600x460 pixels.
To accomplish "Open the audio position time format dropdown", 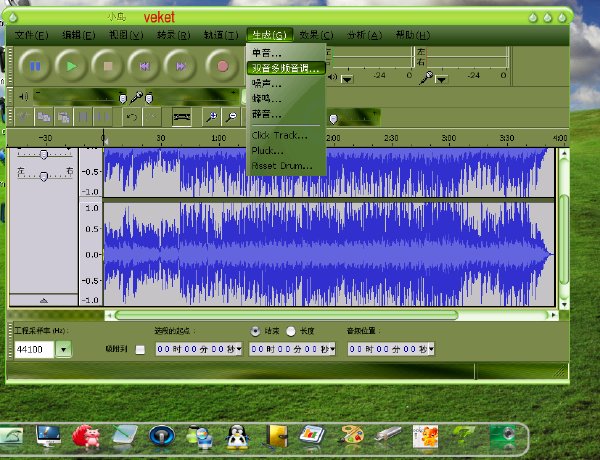I will click(x=431, y=349).
